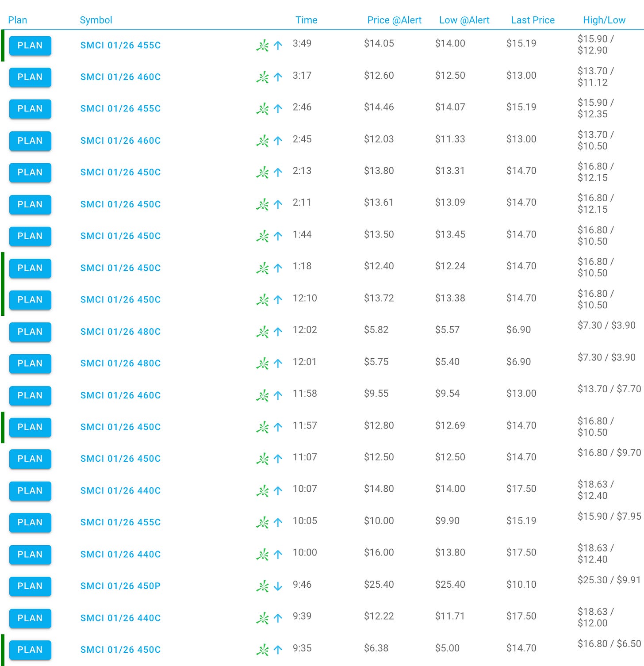This screenshot has width=644, height=666.
Task: Sort by the Time column header
Action: click(307, 20)
